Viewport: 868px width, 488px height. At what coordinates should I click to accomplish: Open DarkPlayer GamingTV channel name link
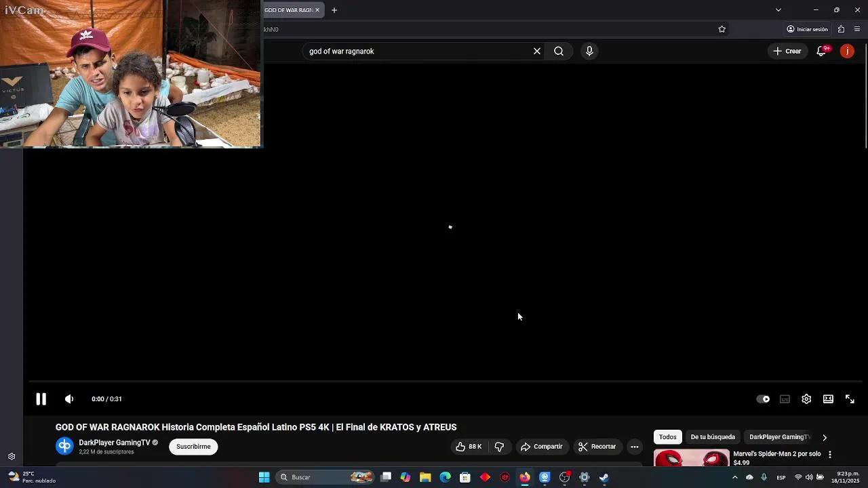click(x=114, y=443)
